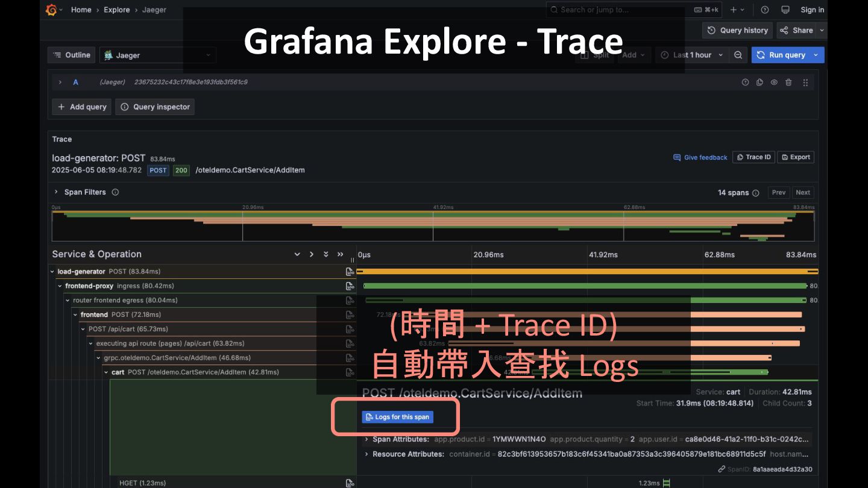Click the log icon on executing api route row
Image resolution: width=868 pixels, height=488 pixels.
pos(350,343)
